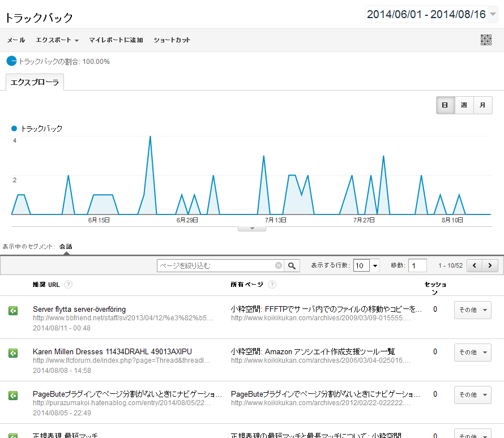This screenshot has height=438, width=504.
Task: Open 小粋空間: Amazon アソシエイト owned page link
Action: pyautogui.click(x=313, y=351)
